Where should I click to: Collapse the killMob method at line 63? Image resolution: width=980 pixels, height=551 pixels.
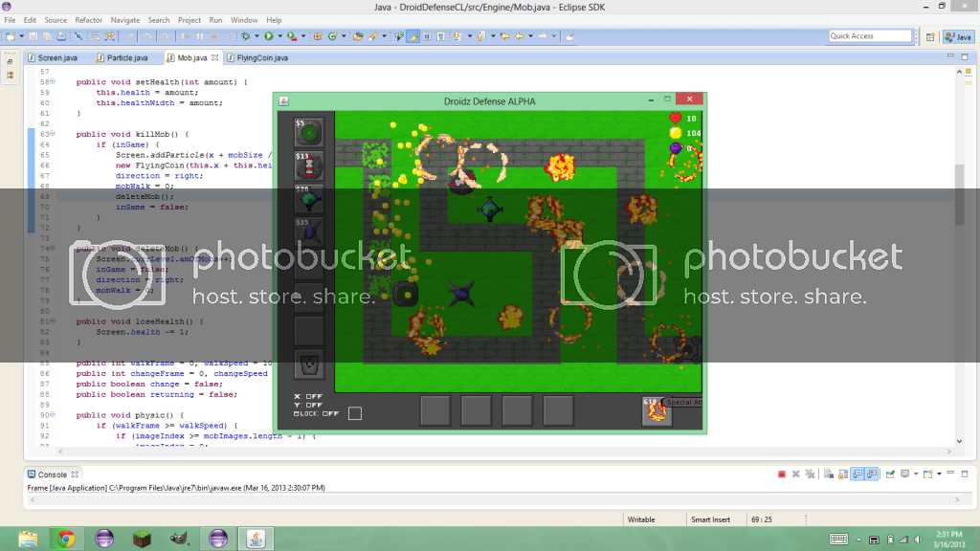click(53, 133)
